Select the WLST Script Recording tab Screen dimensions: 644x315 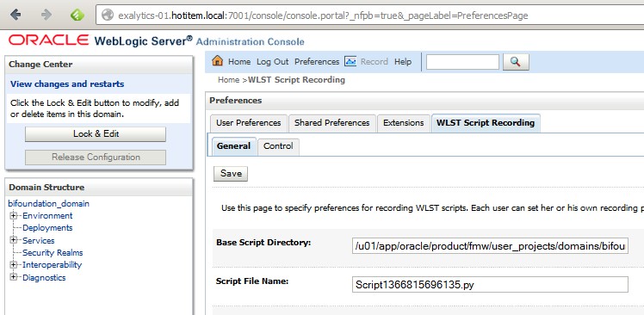tap(486, 123)
